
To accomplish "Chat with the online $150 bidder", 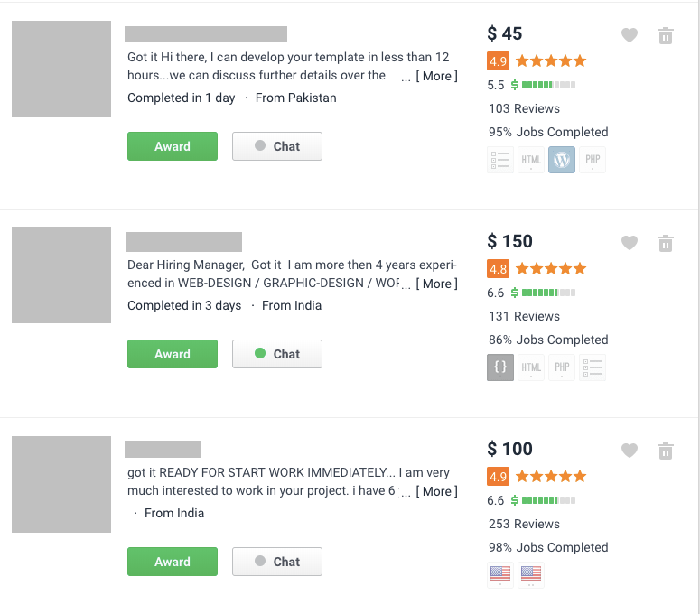I will tap(277, 354).
